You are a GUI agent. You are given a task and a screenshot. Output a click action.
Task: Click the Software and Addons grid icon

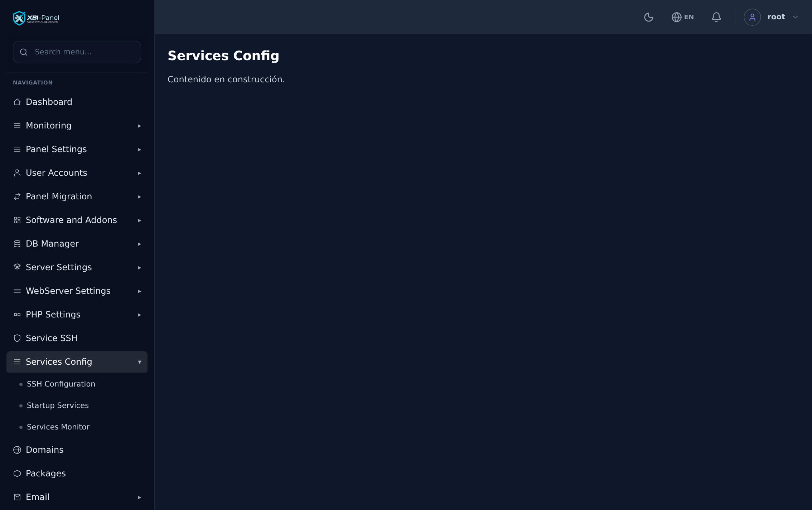click(x=17, y=220)
